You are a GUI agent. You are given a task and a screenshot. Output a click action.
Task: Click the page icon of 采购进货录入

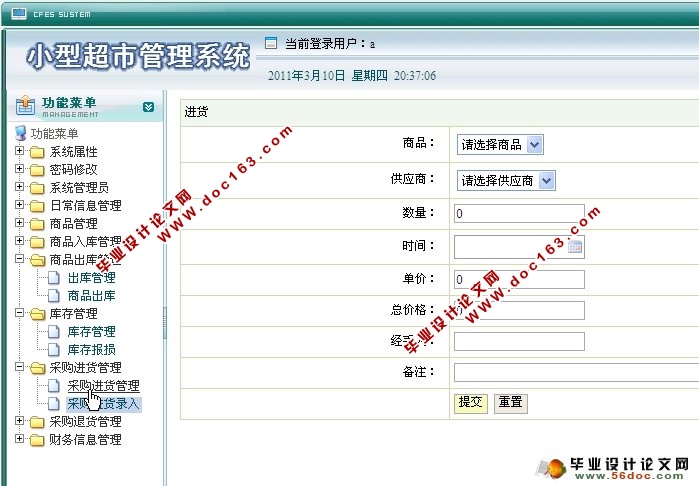point(53,404)
